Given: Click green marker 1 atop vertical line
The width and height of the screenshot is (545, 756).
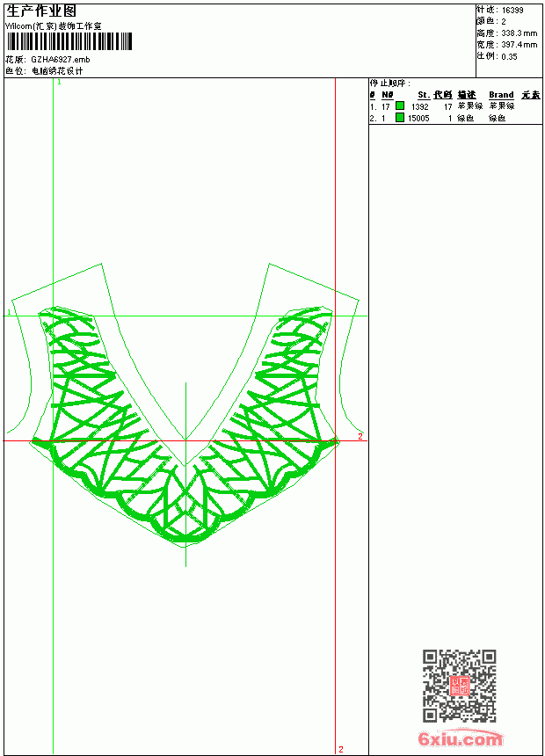Looking at the screenshot, I should (59, 83).
